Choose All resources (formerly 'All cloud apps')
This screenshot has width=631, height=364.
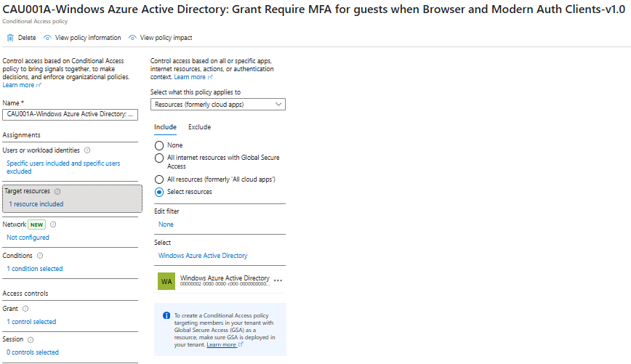(x=159, y=179)
